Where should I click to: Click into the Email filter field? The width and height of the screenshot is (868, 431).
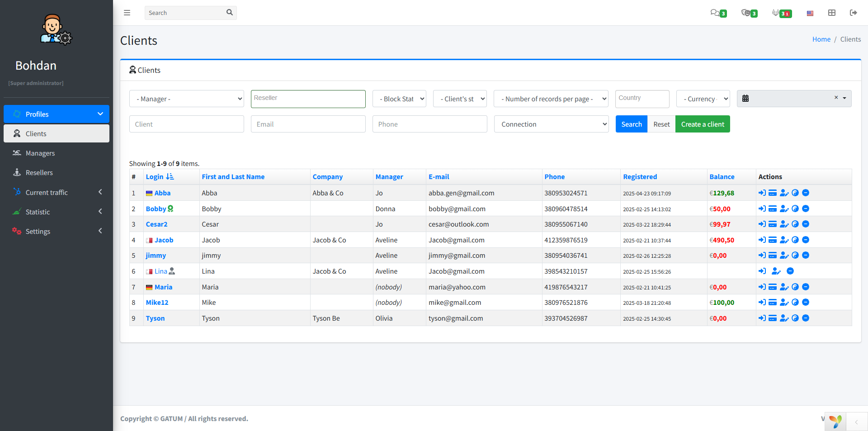tap(308, 124)
